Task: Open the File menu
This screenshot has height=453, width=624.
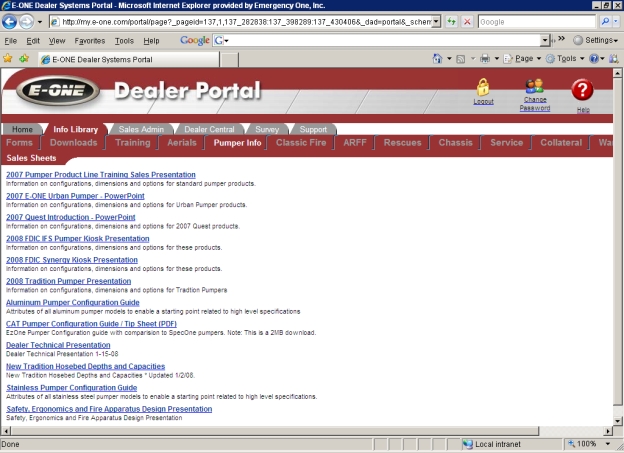Action: point(10,41)
